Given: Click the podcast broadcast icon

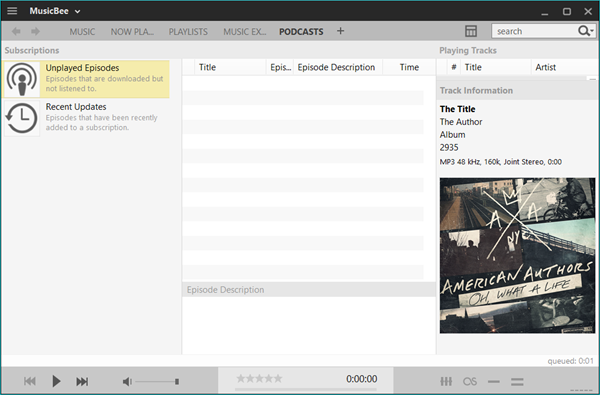Looking at the screenshot, I should click(22, 79).
